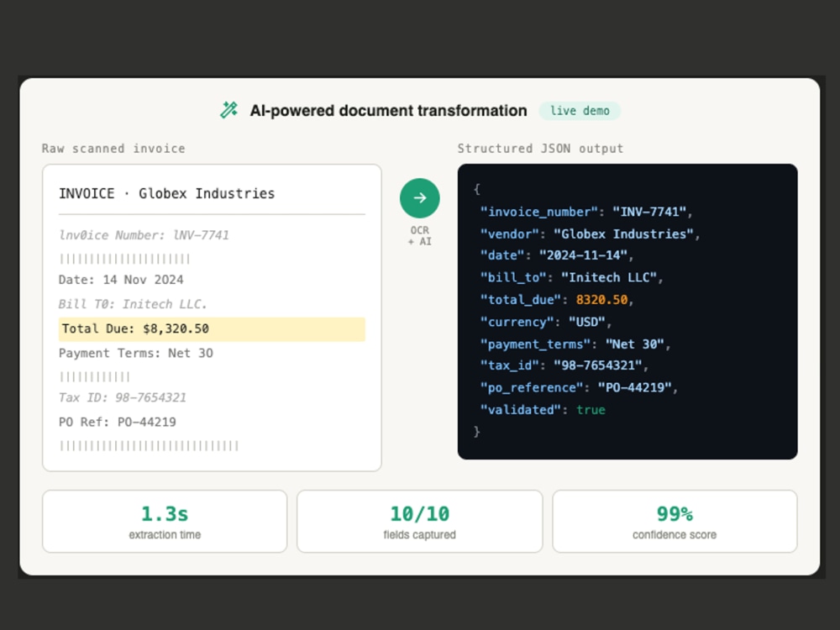Click the 'confidence score' caption

coord(675,534)
